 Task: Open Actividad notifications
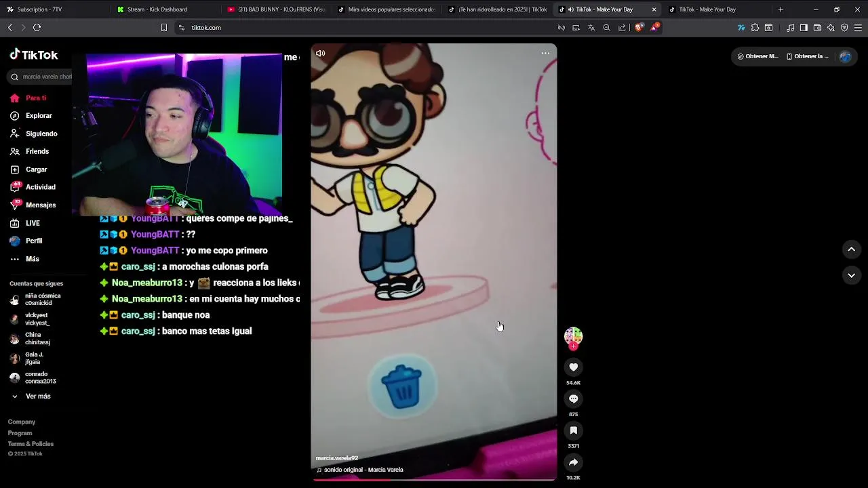(33, 187)
